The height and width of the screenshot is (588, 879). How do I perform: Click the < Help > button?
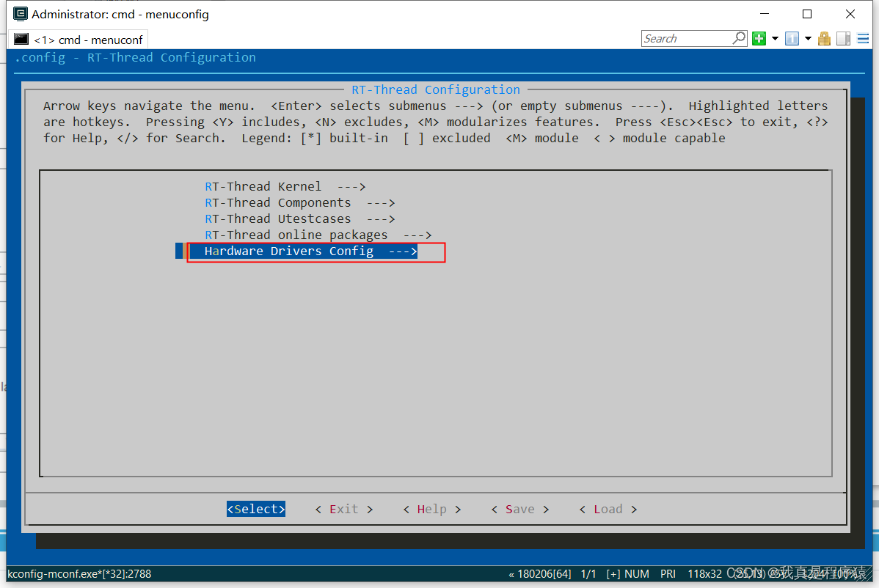(x=431, y=509)
